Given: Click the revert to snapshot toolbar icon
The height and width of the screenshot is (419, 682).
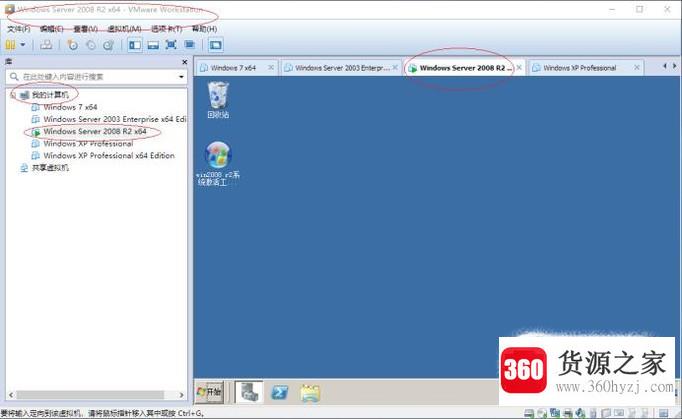Looking at the screenshot, I should (91, 45).
